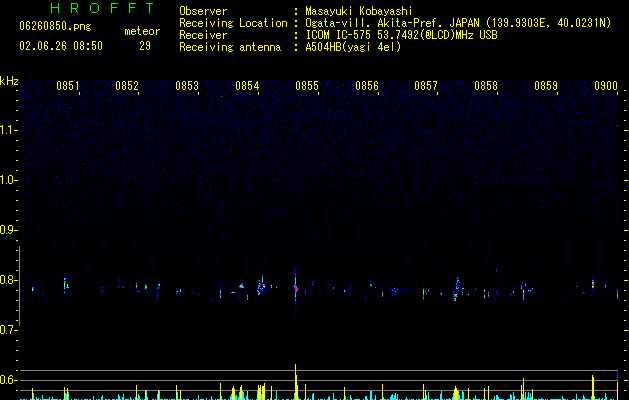Click the gray vertical frequency range bar

[19, 286]
